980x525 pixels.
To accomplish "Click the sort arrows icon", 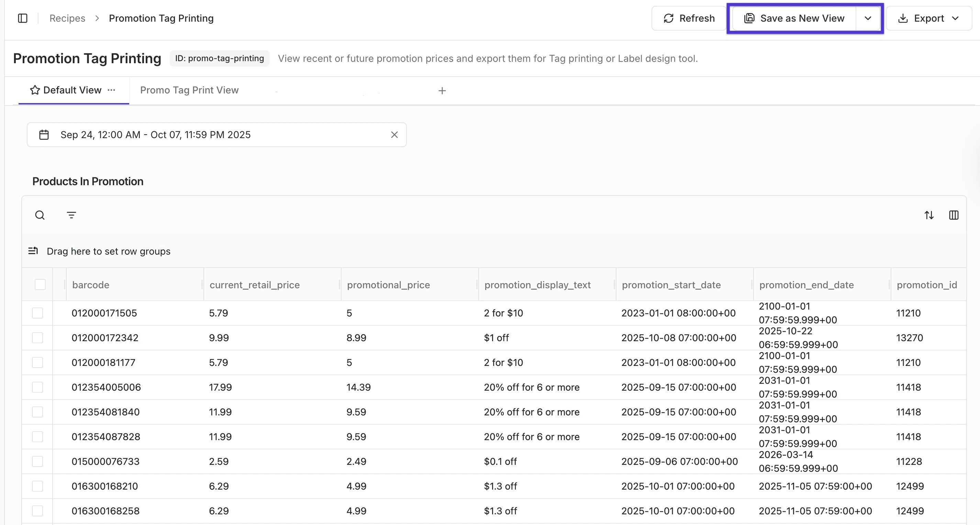I will coord(929,215).
